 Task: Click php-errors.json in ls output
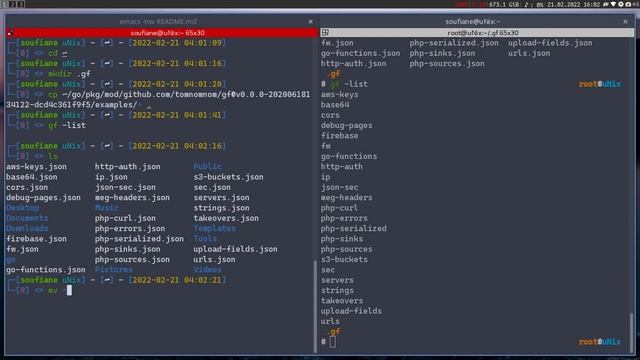[x=130, y=228]
